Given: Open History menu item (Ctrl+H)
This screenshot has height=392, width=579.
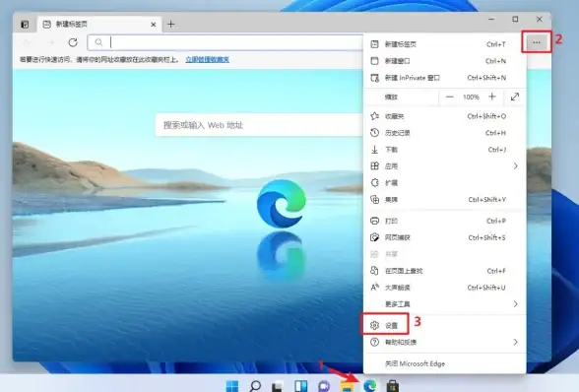Looking at the screenshot, I should pyautogui.click(x=445, y=133).
